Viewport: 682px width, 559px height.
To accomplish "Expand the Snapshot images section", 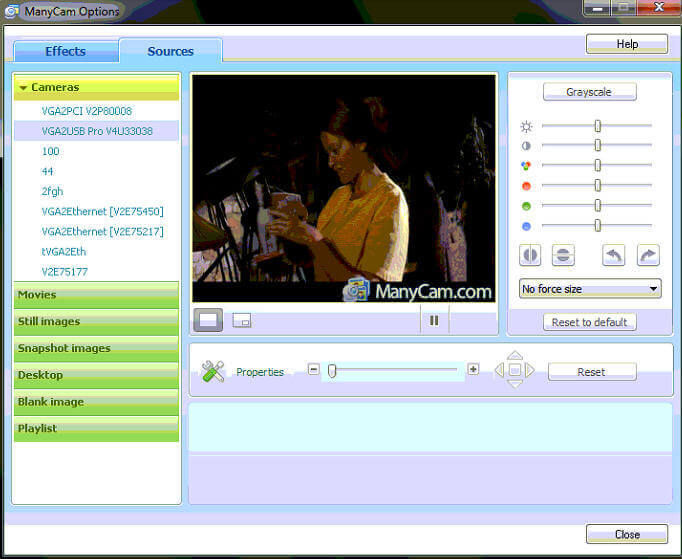I will pyautogui.click(x=96, y=348).
